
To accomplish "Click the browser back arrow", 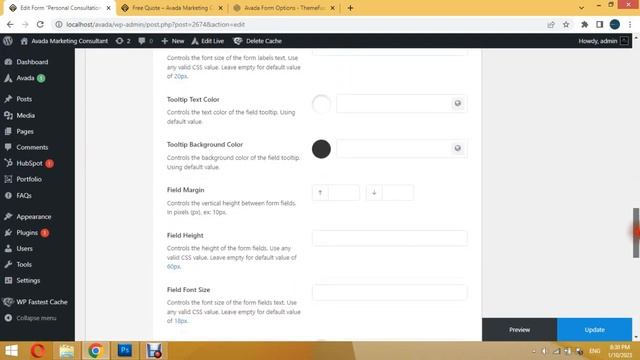I will (10, 24).
